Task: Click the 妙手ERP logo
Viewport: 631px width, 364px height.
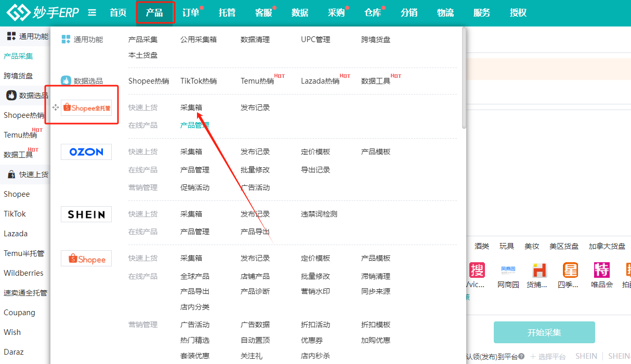Action: coord(43,12)
